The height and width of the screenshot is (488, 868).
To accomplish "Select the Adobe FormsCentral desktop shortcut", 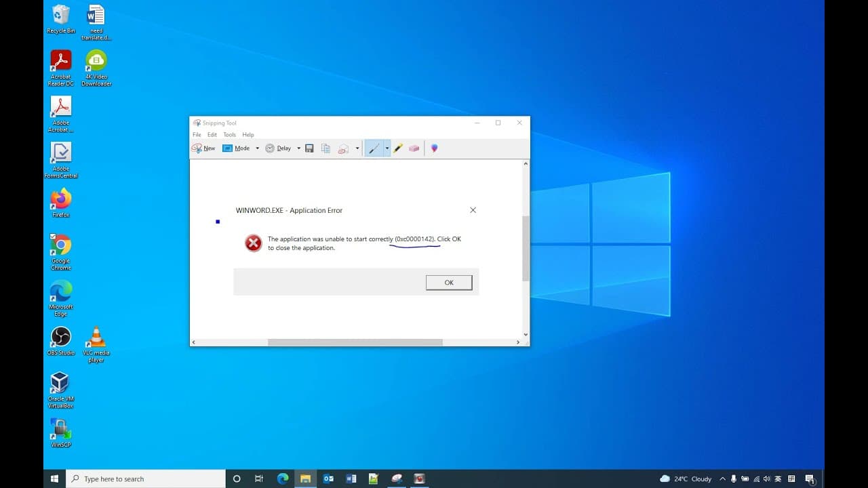I will point(61,160).
